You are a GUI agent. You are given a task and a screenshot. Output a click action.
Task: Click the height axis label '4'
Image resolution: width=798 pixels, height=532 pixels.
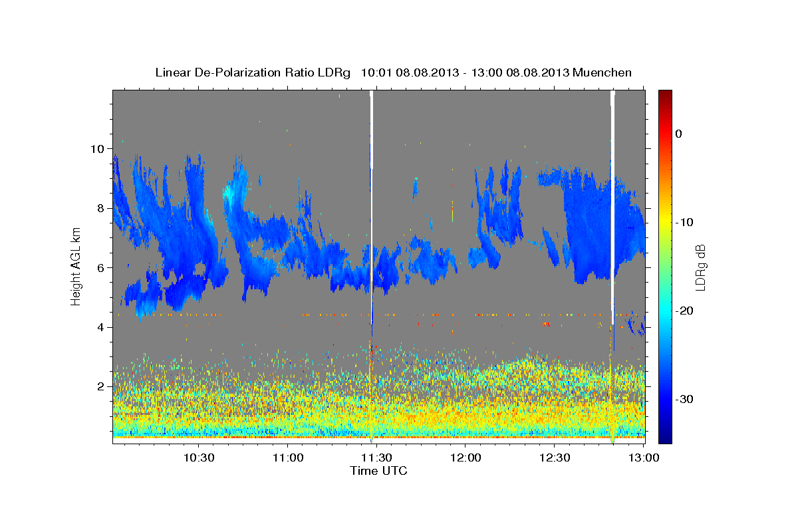click(102, 327)
